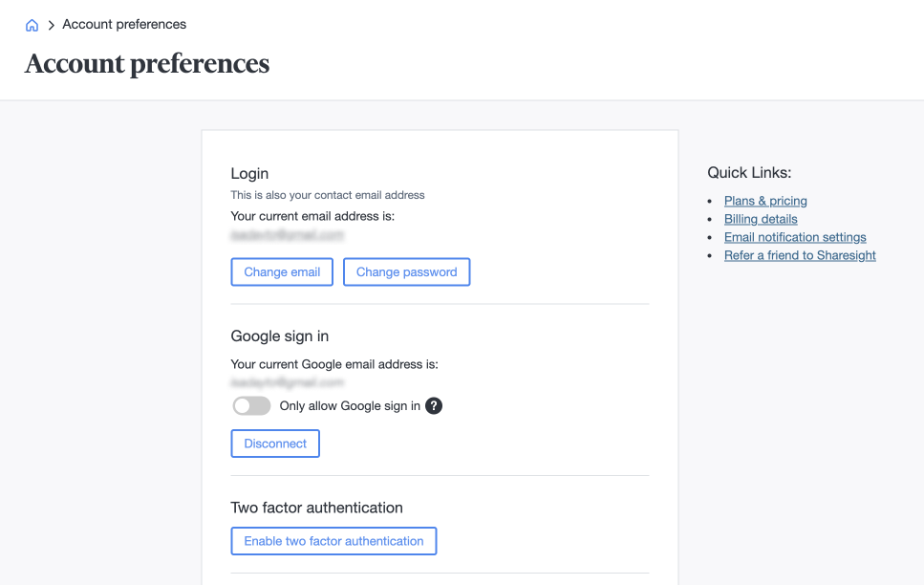This screenshot has height=585, width=924.
Task: Click the blurred current email address
Action: coord(287,235)
